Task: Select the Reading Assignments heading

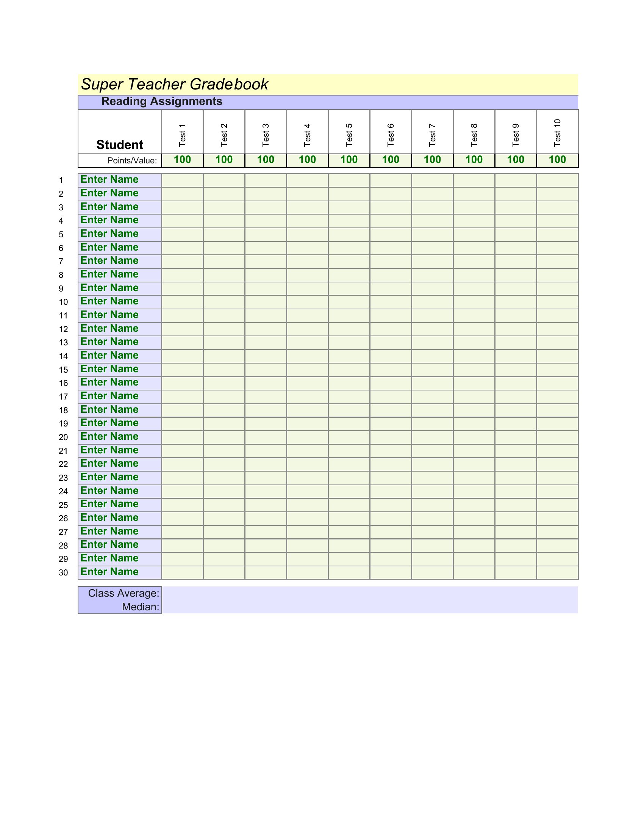Action: (162, 101)
